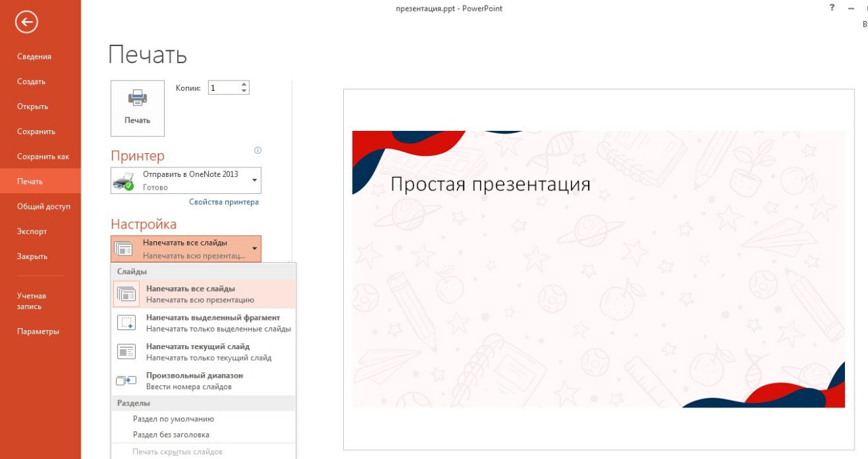Increase copies with up arrow

click(x=244, y=84)
